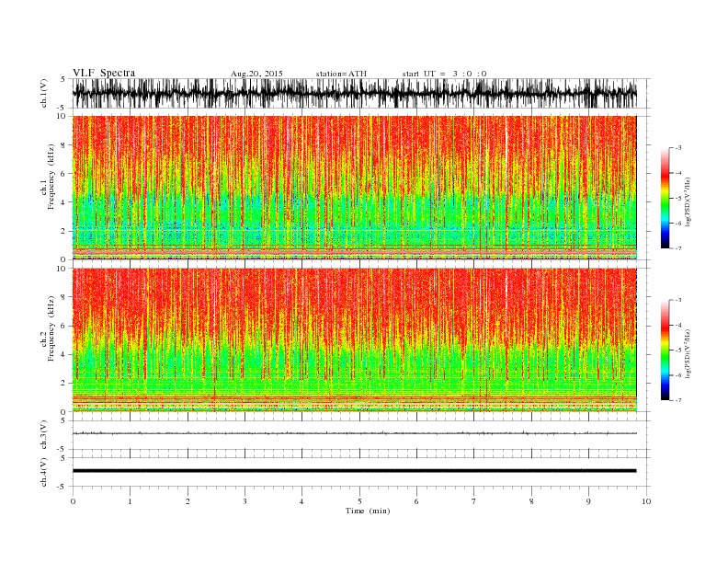
Task: Click the ch.1 'log(PSD)(V²/Hz)' colorbar label
Action: coord(688,201)
